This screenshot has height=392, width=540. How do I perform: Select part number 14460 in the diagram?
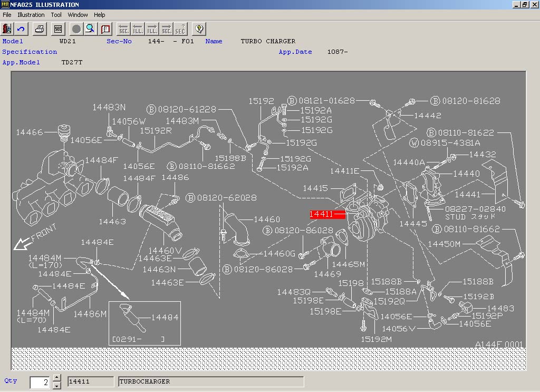267,219
